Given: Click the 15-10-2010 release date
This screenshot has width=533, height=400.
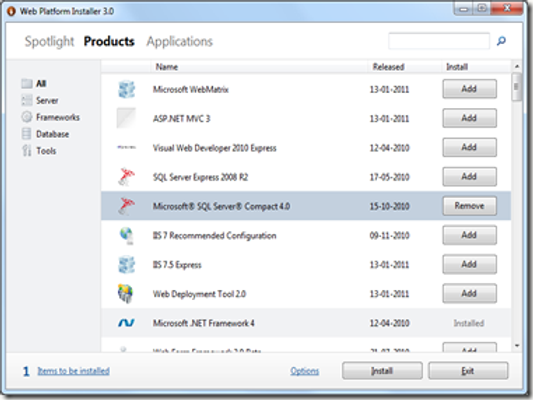Looking at the screenshot, I should point(390,207).
